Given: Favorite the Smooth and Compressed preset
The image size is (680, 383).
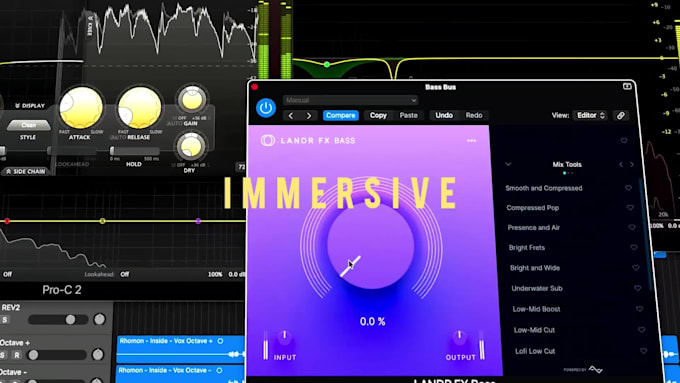Looking at the screenshot, I should tap(628, 188).
